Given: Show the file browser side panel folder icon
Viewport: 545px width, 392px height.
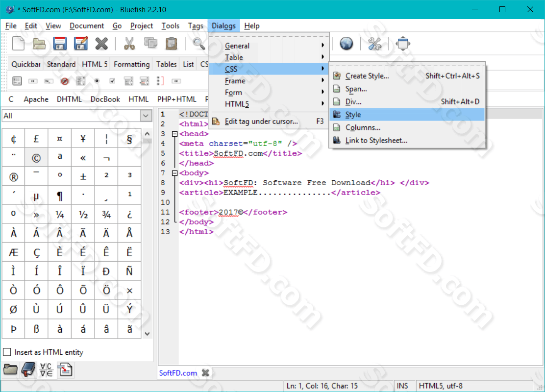Looking at the screenshot, I should coord(10,369).
